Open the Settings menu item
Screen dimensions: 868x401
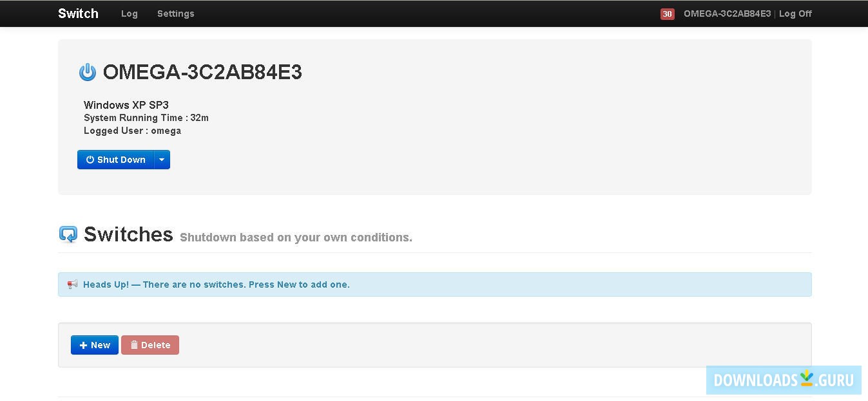(175, 14)
